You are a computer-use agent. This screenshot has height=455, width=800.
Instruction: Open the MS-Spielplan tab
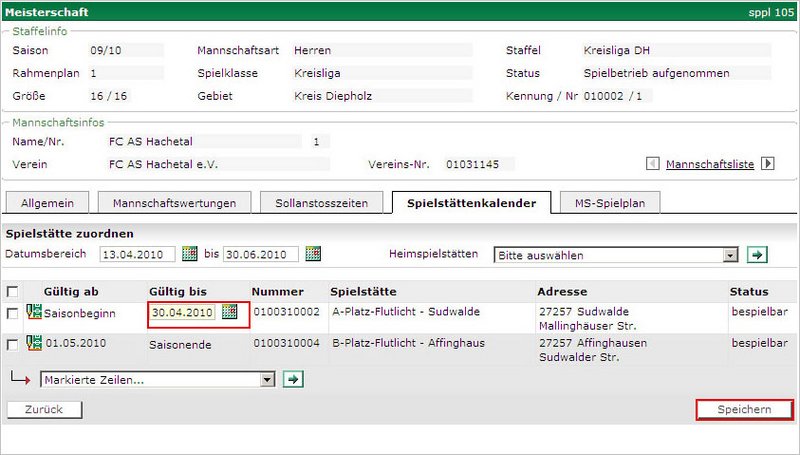point(609,203)
